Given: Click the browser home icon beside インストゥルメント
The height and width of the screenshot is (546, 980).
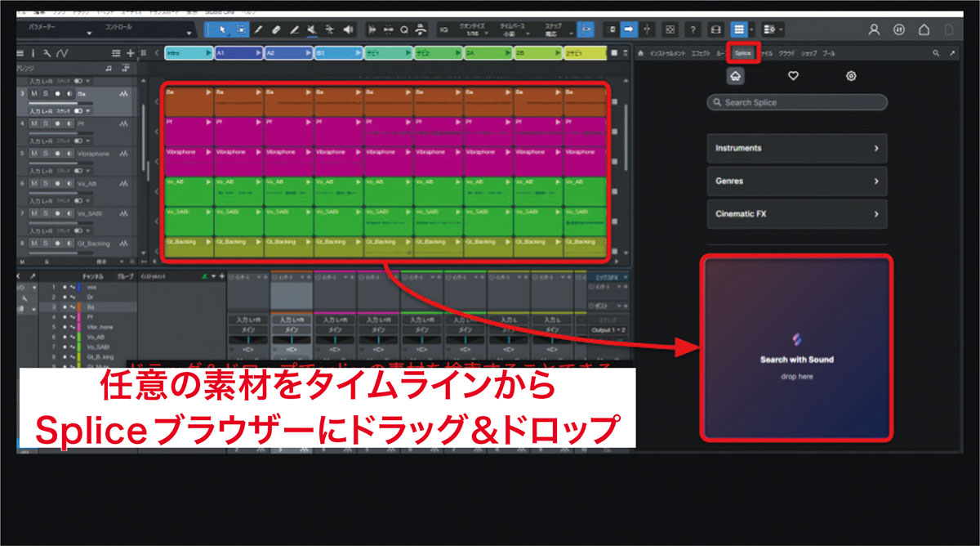Looking at the screenshot, I should (641, 53).
